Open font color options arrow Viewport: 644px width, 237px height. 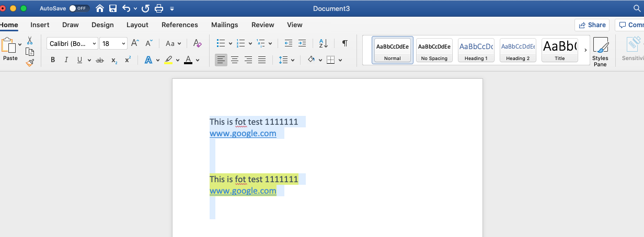tap(198, 60)
